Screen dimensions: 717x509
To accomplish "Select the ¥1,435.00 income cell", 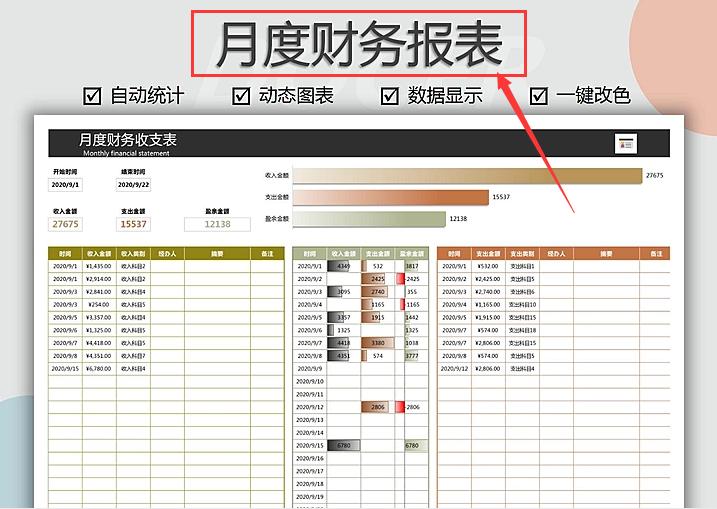I will [99, 266].
